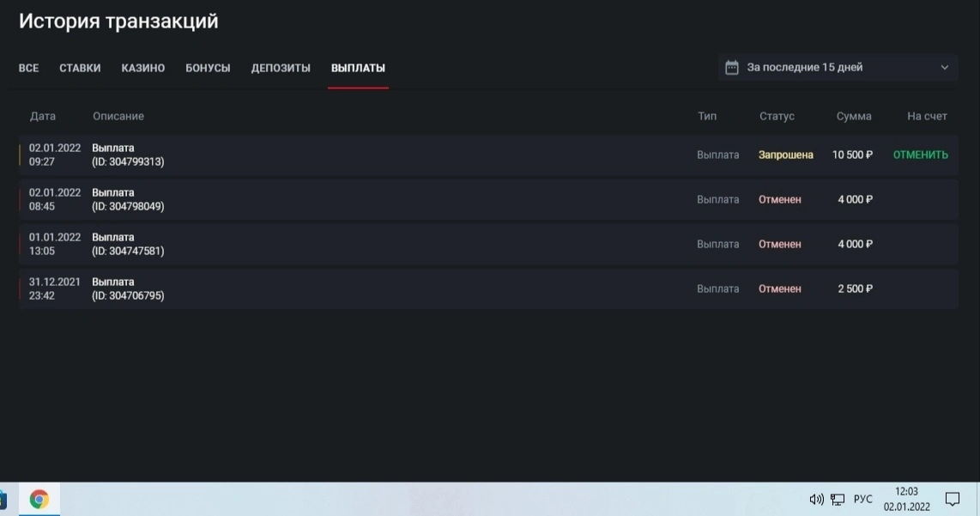The image size is (980, 516).
Task: Select the ВЫПЛАТЫ tab
Action: click(x=358, y=68)
